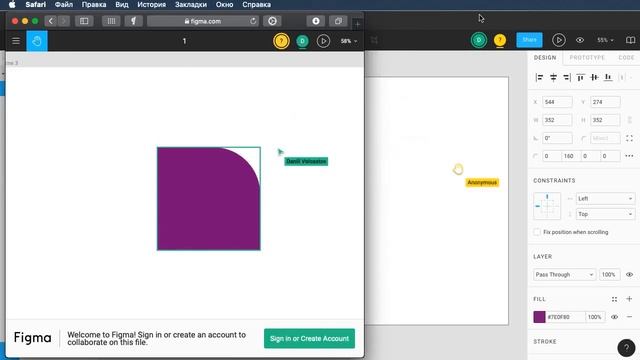Click the figma.com address bar

[203, 21]
